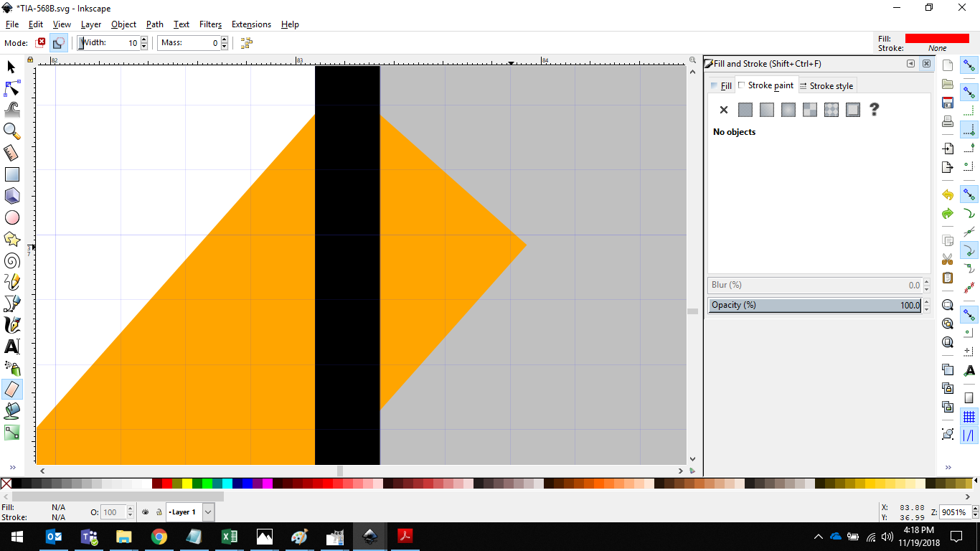Toggle the topmost enable snapping button
Image resolution: width=980 pixels, height=551 pixels.
[969, 65]
